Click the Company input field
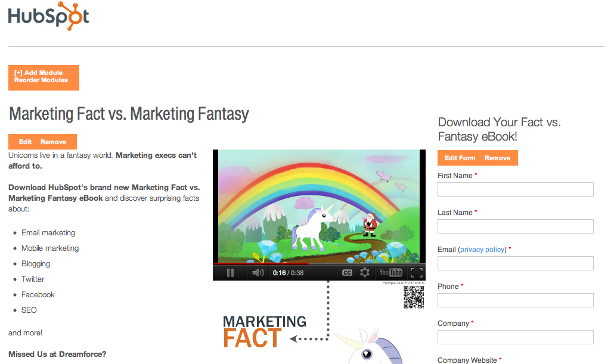Viewport: 614px width, 364px height. pos(515,337)
